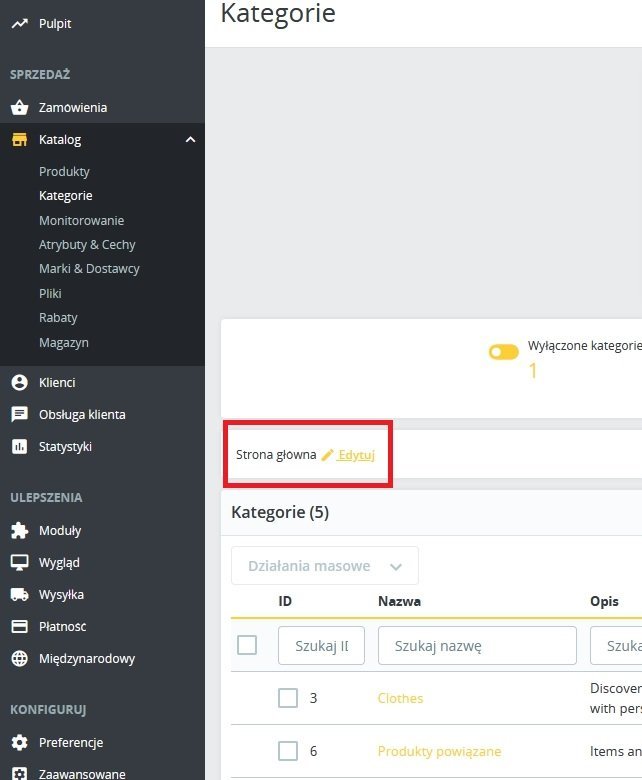The image size is (642, 780).
Task: Open Magazyn submenu item
Action: click(x=64, y=343)
